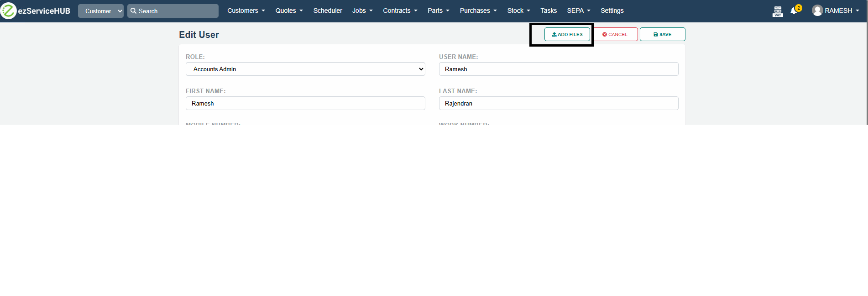
Task: Open the Quotes menu
Action: (289, 11)
